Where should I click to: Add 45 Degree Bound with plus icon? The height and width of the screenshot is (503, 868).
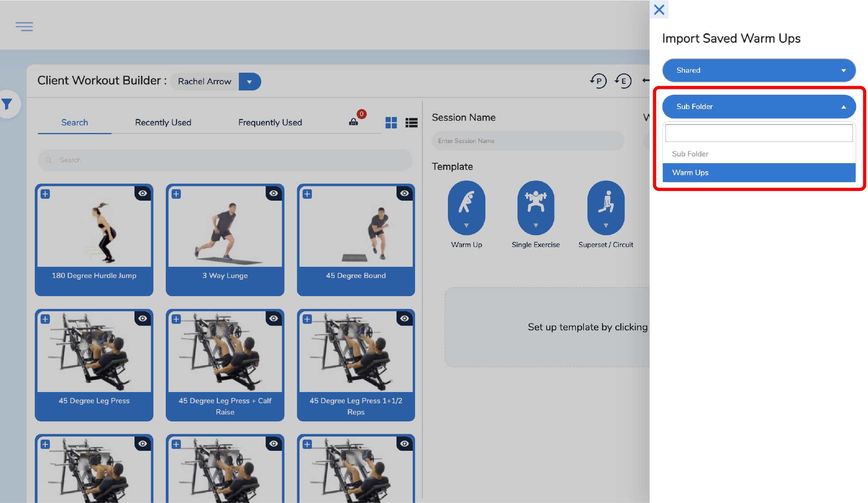[x=307, y=194]
